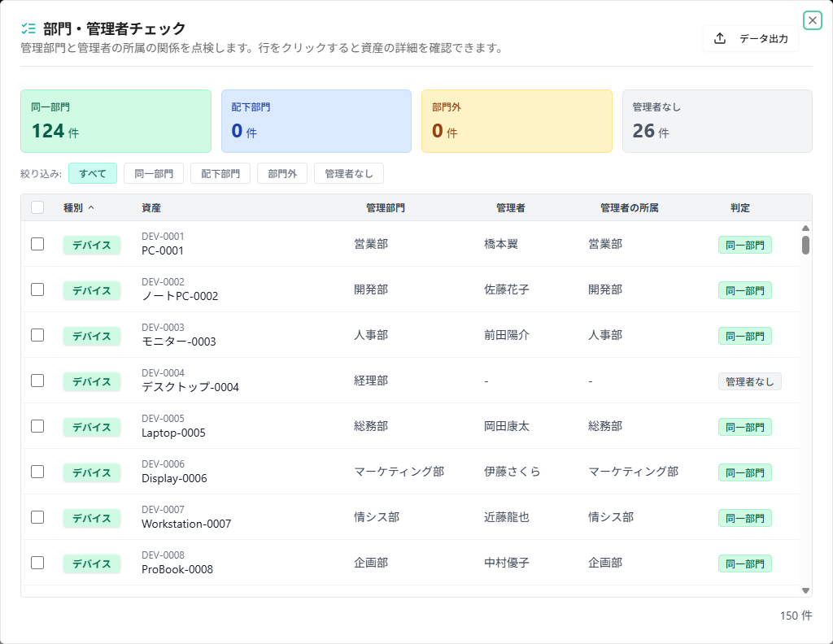Click the 管理者の所属 column header
Screen dimensions: 833x644
click(x=630, y=207)
